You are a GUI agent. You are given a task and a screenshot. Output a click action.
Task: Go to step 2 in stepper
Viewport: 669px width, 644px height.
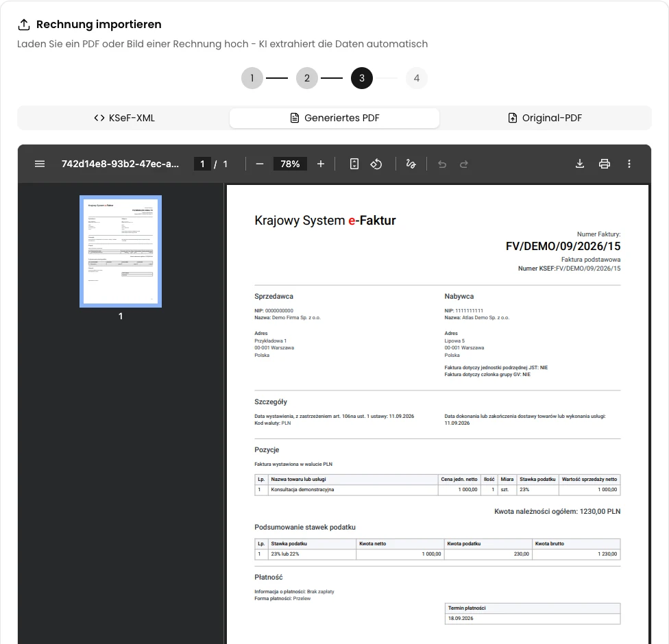[307, 78]
